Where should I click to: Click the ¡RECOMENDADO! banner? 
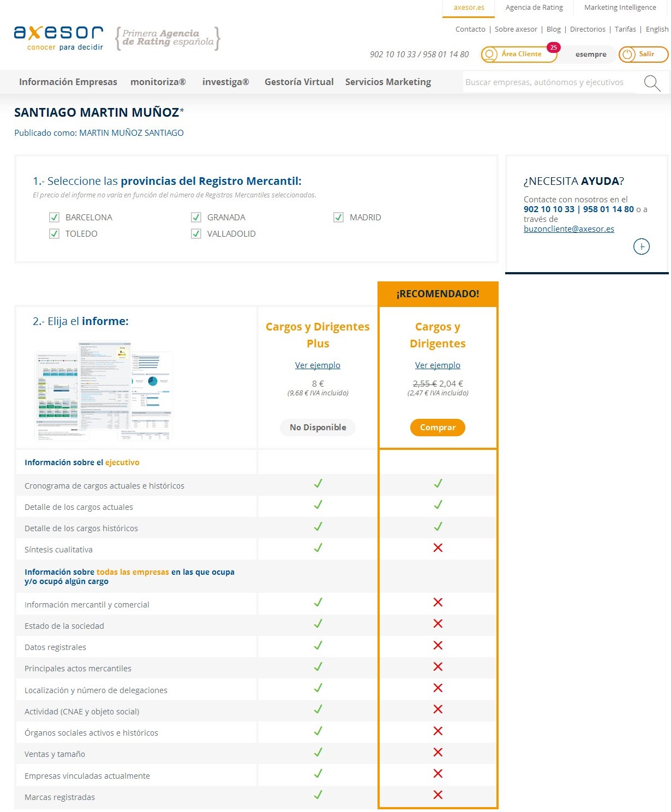pyautogui.click(x=438, y=294)
